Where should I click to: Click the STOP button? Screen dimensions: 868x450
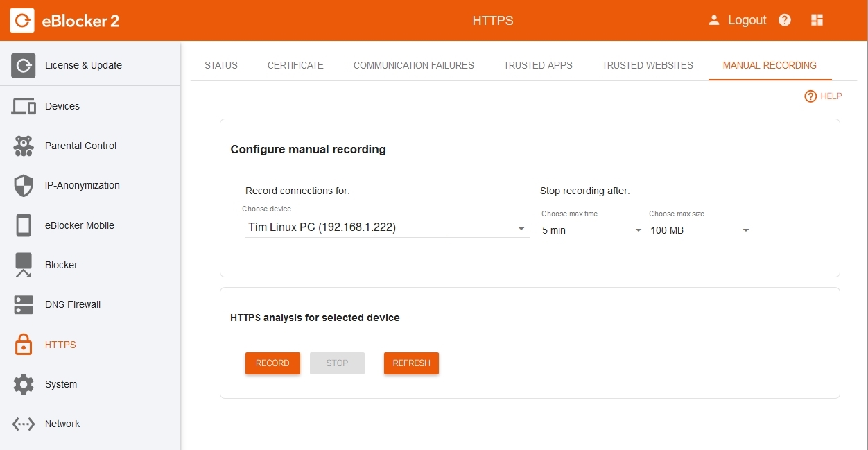point(337,363)
